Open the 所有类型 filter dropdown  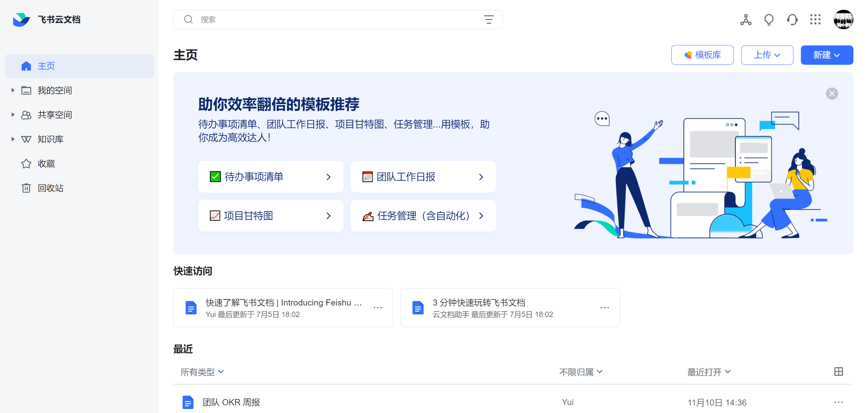pos(202,372)
